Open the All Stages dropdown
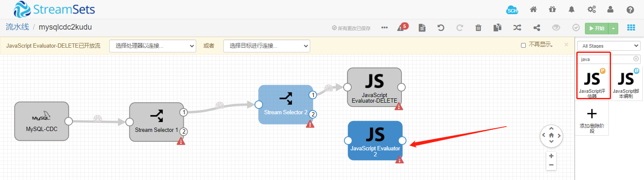 608,46
